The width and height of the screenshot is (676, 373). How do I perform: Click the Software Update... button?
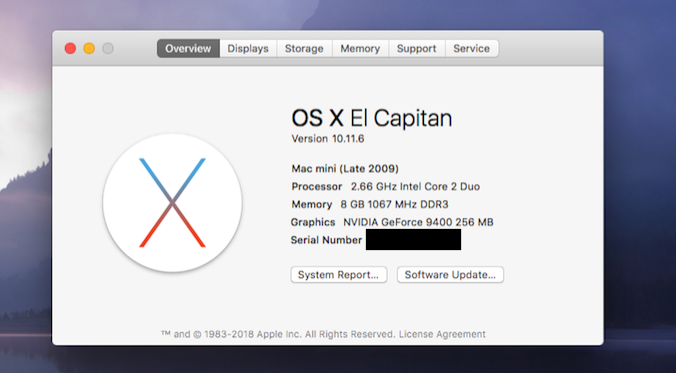click(x=450, y=275)
